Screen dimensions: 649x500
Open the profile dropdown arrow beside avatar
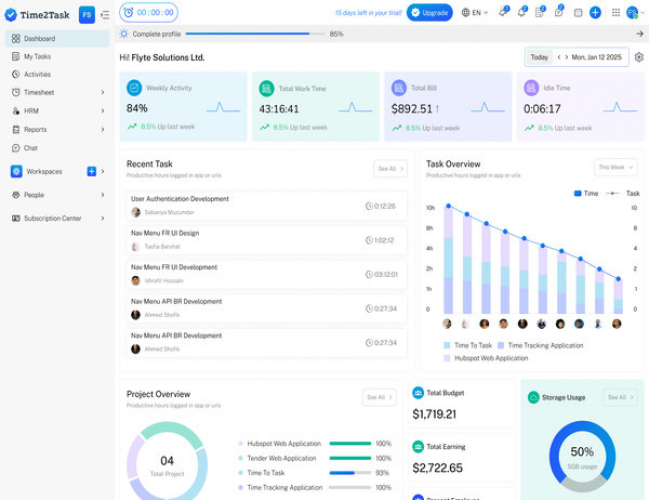click(x=643, y=13)
